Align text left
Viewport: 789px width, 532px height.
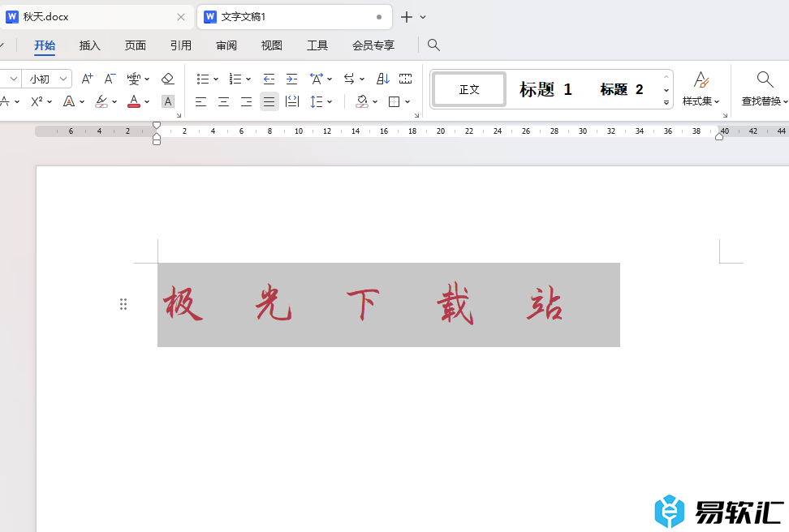(x=200, y=102)
